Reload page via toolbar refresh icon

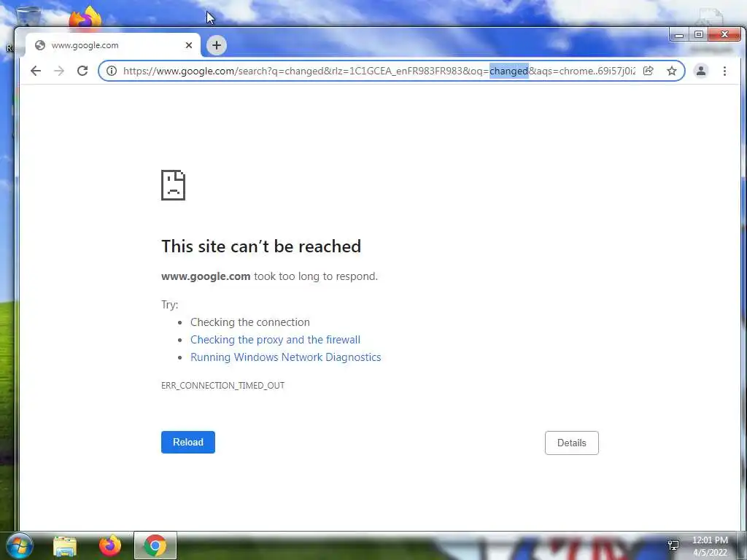[x=82, y=71]
